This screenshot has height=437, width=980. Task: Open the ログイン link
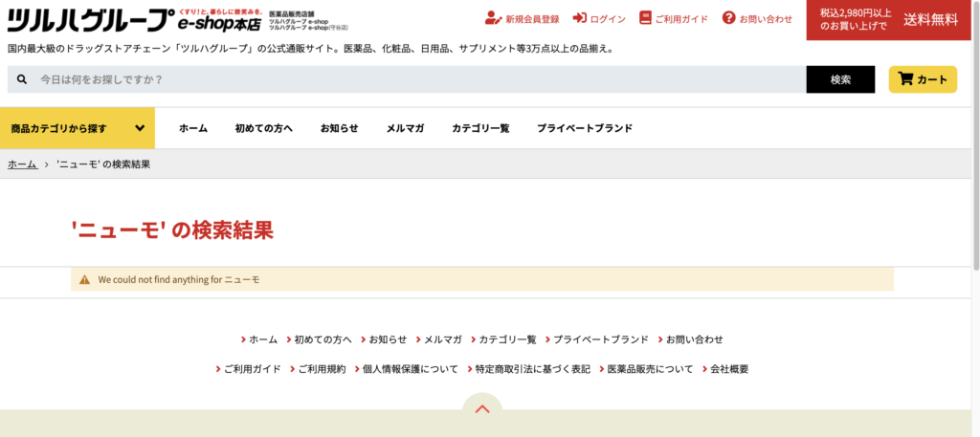(608, 19)
